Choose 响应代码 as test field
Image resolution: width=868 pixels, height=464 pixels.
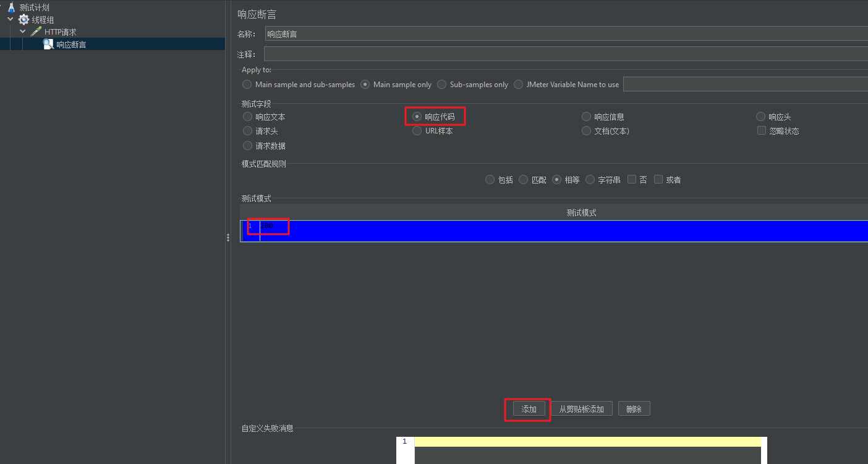433,117
